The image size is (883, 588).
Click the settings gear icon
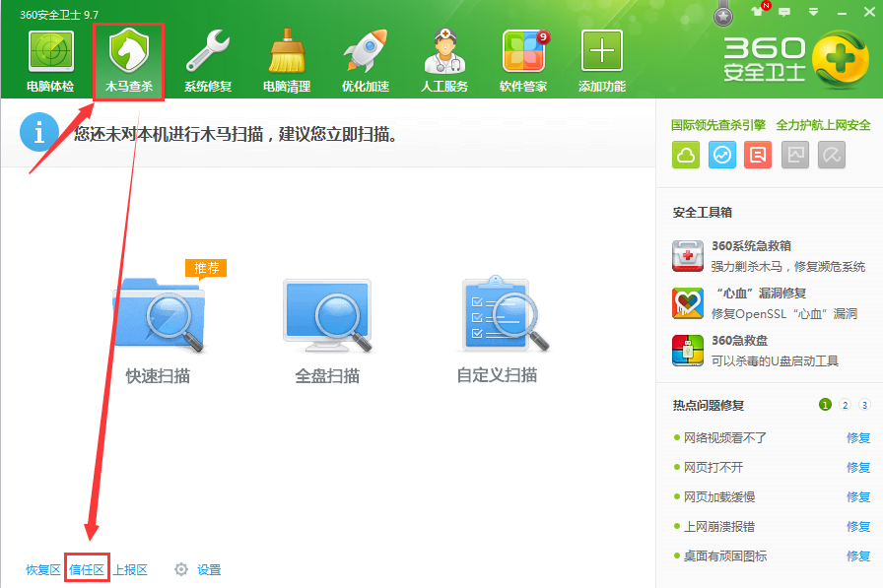click(x=180, y=569)
